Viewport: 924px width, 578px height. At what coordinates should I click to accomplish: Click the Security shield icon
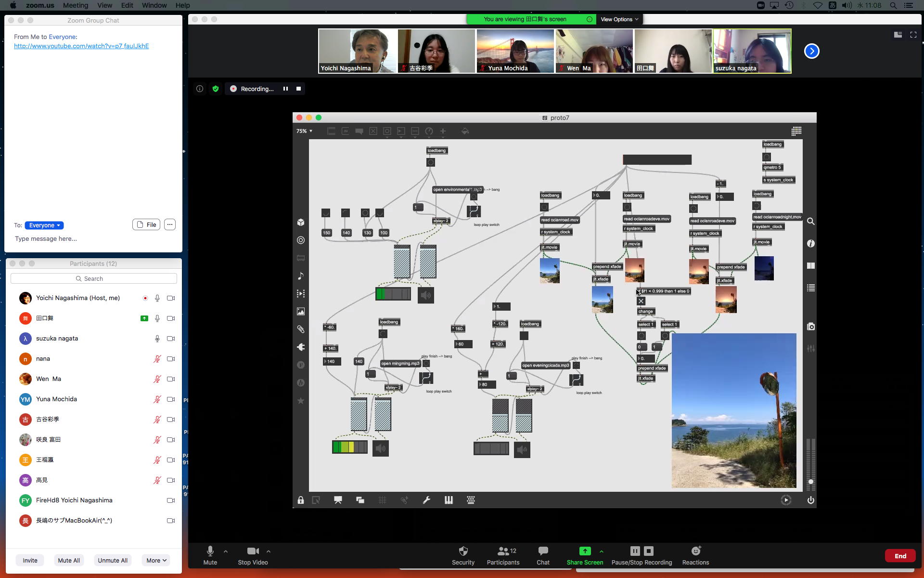point(463,551)
